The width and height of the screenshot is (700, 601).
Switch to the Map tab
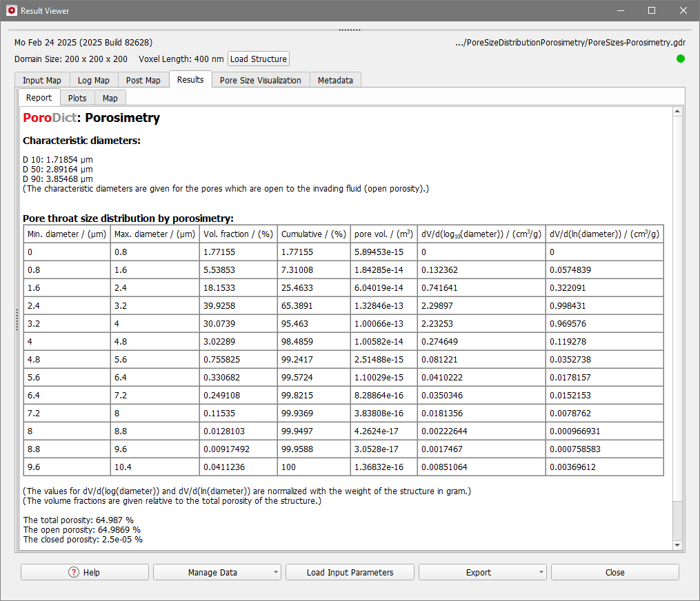click(110, 97)
